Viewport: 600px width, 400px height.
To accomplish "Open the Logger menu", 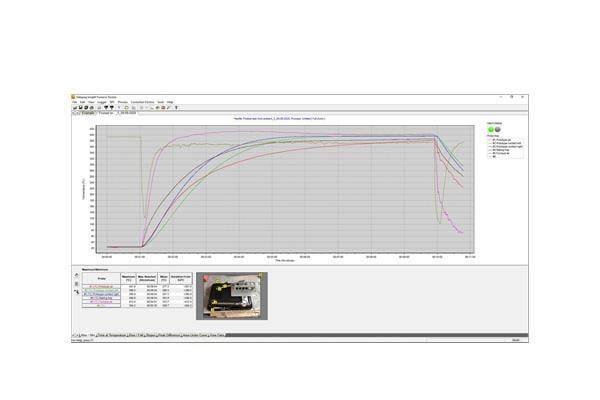I will point(103,102).
